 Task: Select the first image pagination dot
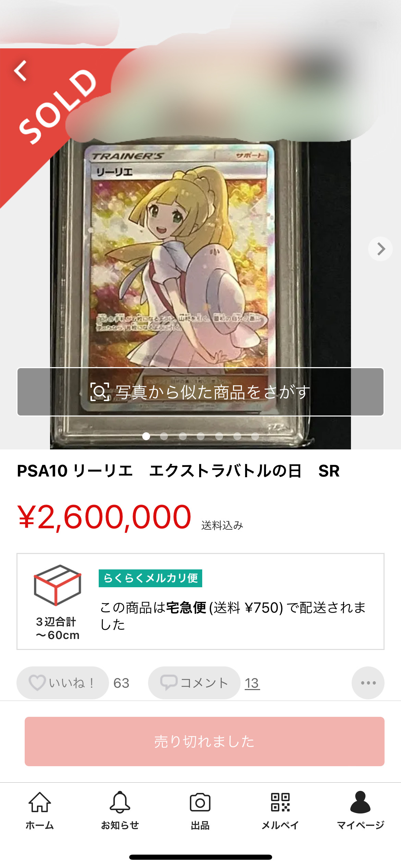(146, 436)
